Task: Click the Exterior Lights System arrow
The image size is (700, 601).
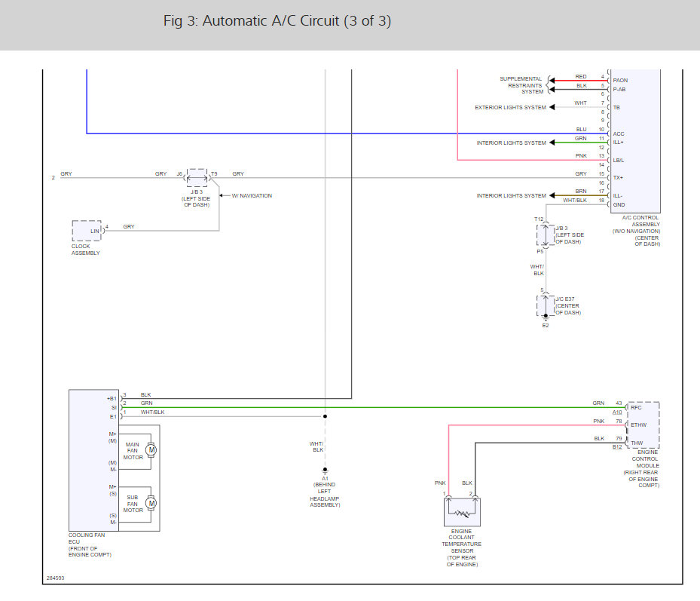Action: tap(552, 107)
